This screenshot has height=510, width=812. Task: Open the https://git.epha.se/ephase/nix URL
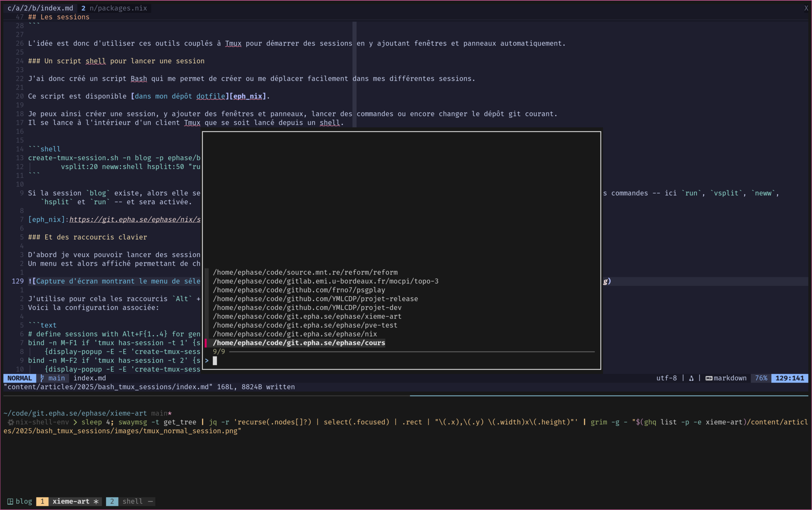pos(135,219)
